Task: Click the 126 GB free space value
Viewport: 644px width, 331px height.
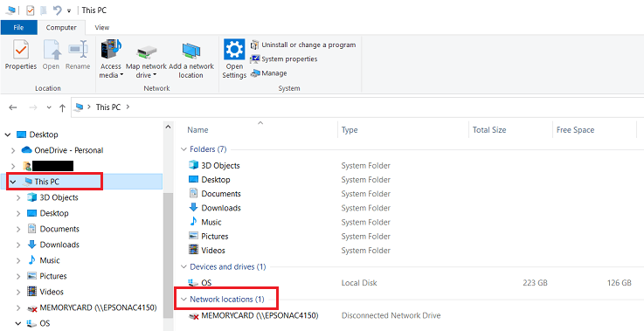Action: 619,283
